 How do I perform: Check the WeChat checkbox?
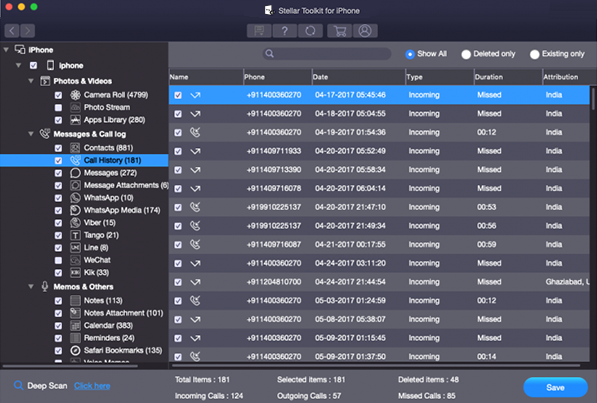pyautogui.click(x=58, y=261)
